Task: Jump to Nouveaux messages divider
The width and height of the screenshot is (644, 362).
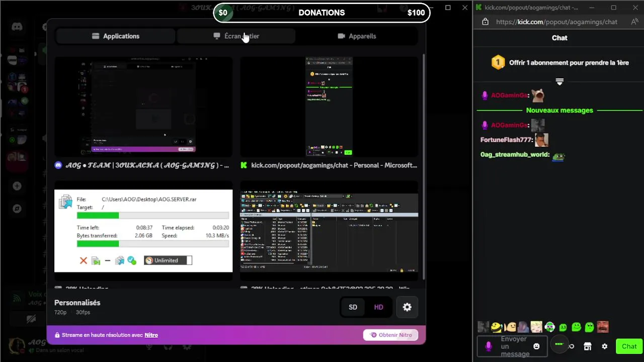Action: 559,110
